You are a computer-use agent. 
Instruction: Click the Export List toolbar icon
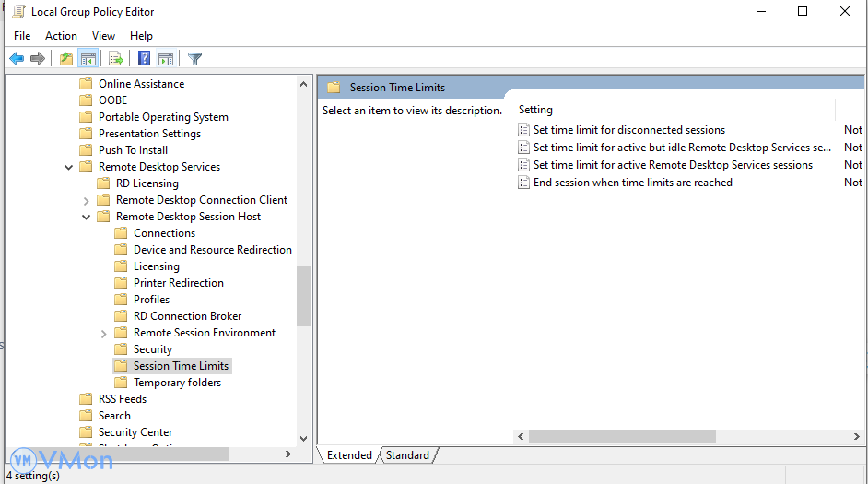pyautogui.click(x=116, y=59)
